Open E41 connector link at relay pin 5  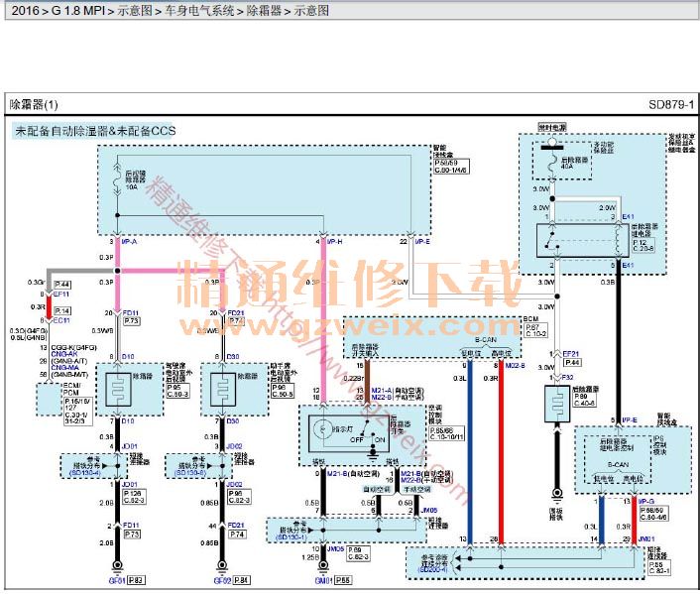[x=629, y=266]
